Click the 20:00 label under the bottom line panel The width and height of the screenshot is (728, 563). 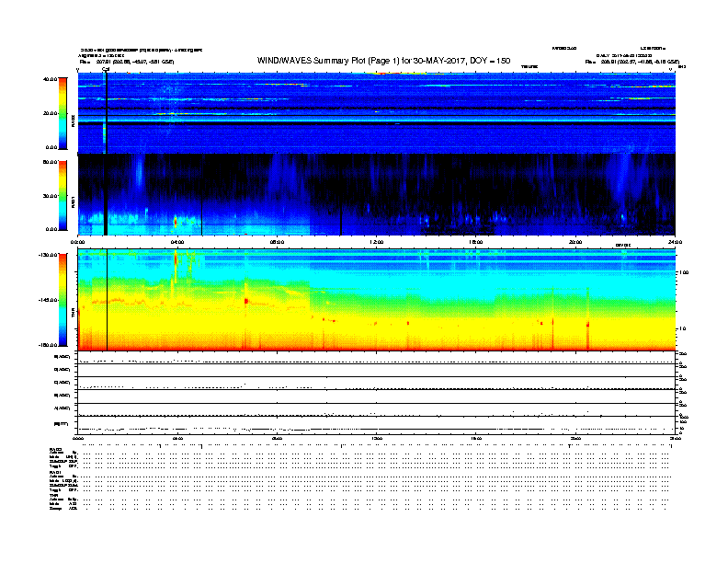[x=575, y=438]
